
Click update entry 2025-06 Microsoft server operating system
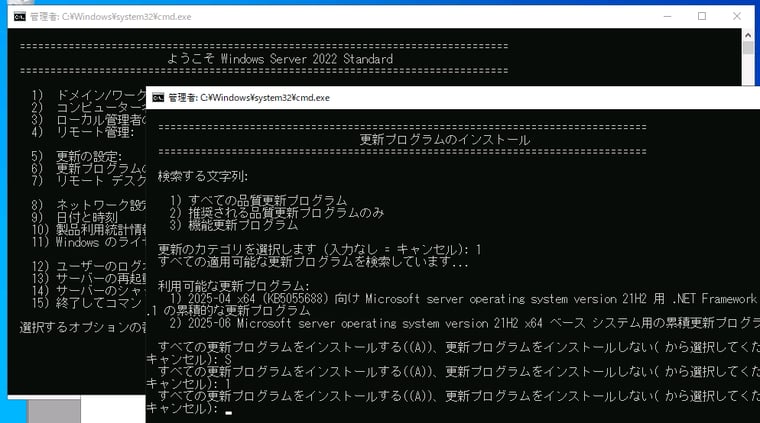click(x=464, y=323)
